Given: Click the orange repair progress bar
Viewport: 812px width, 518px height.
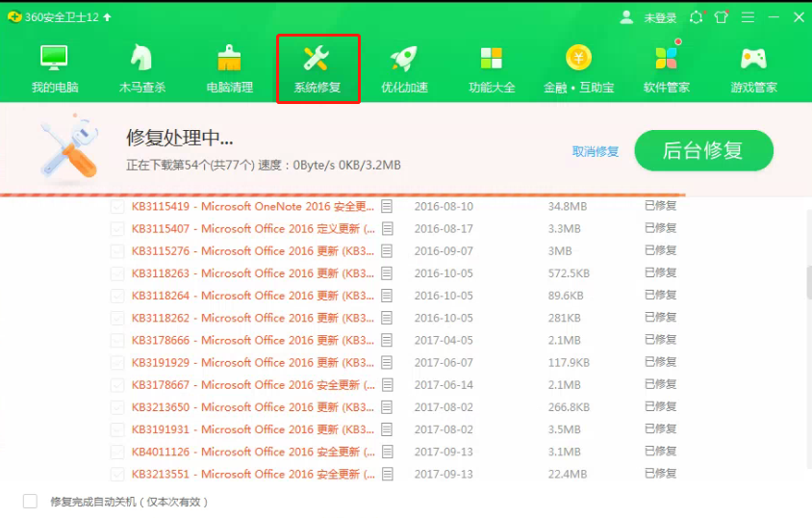Looking at the screenshot, I should (x=343, y=194).
